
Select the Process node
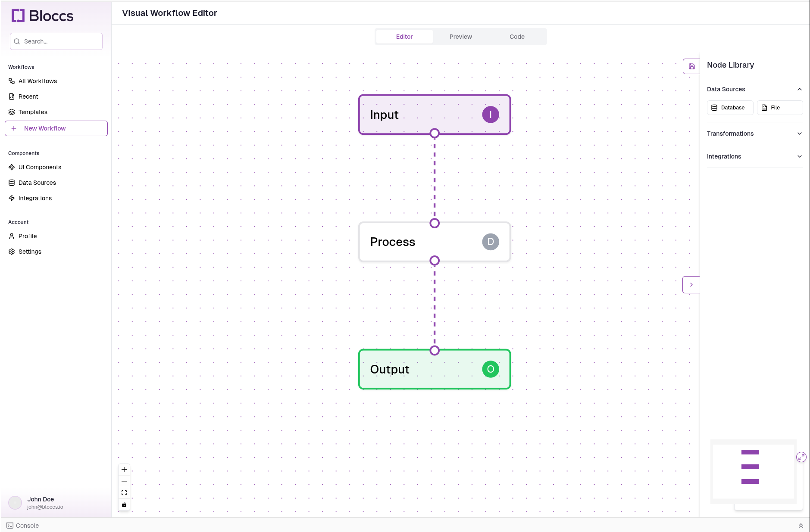point(435,242)
